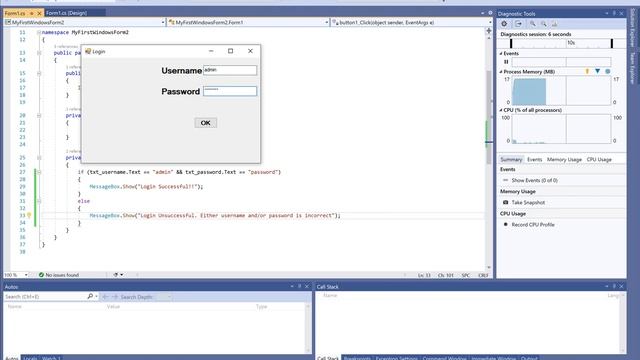Image resolution: width=640 pixels, height=360 pixels.
Task: Switch to the Breakpoints tab
Action: (x=357, y=358)
